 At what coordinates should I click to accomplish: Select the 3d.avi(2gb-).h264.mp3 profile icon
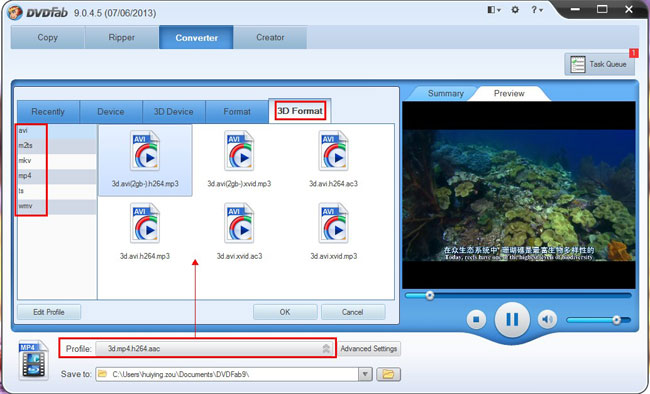point(145,151)
